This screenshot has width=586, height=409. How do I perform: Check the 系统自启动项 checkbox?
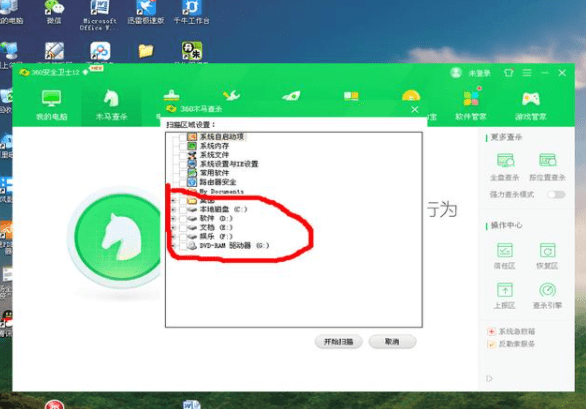pos(182,137)
